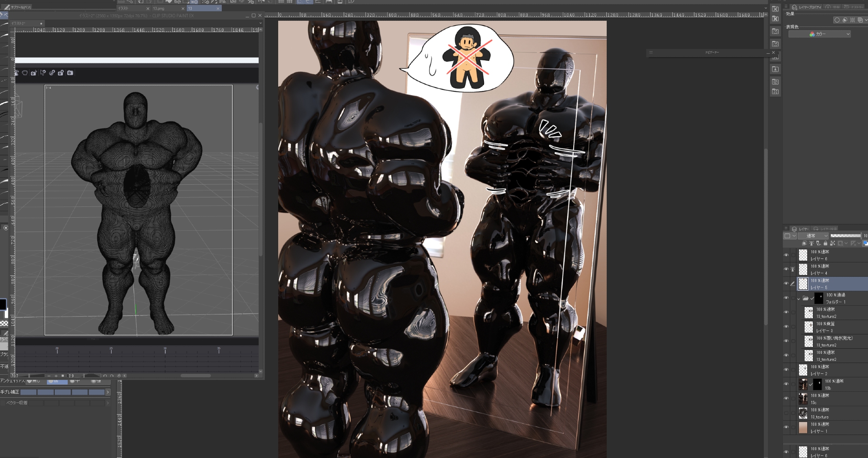Click the lock layer padlock icon
Image resolution: width=868 pixels, height=458 pixels.
pyautogui.click(x=825, y=243)
